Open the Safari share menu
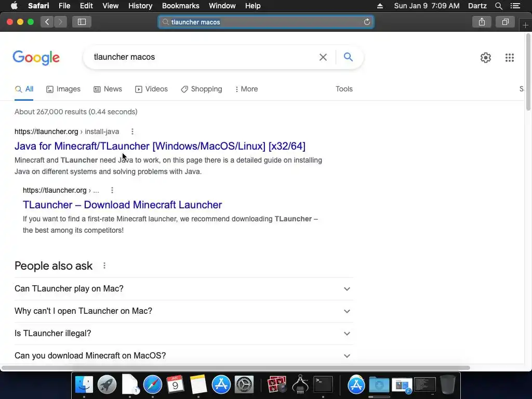Viewport: 532px width, 399px height. click(x=482, y=22)
